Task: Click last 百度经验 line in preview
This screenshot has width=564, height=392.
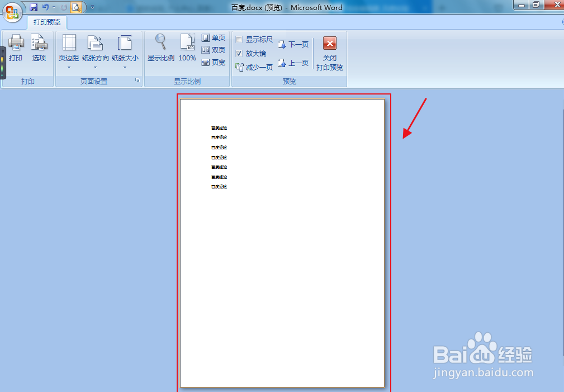Action: [x=219, y=186]
